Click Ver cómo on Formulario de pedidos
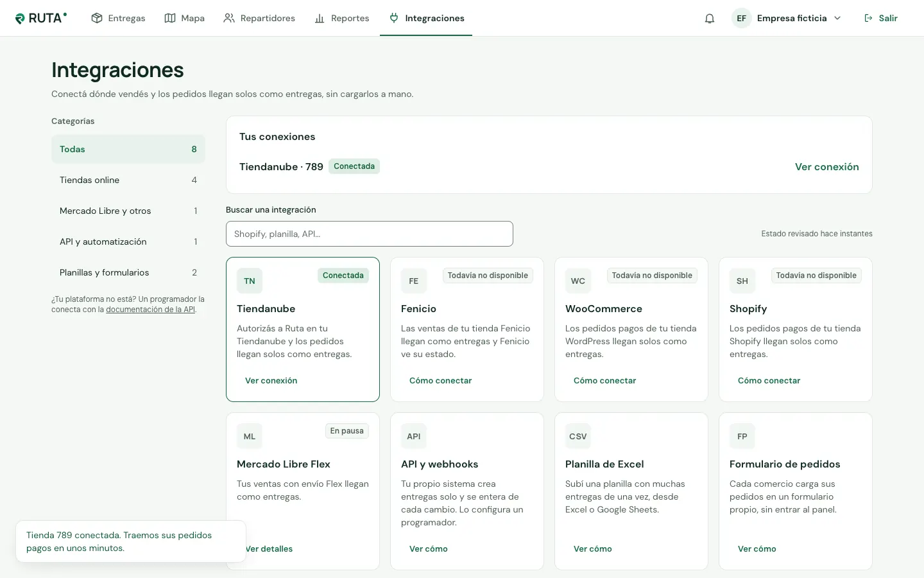Image resolution: width=924 pixels, height=578 pixels. (x=757, y=549)
